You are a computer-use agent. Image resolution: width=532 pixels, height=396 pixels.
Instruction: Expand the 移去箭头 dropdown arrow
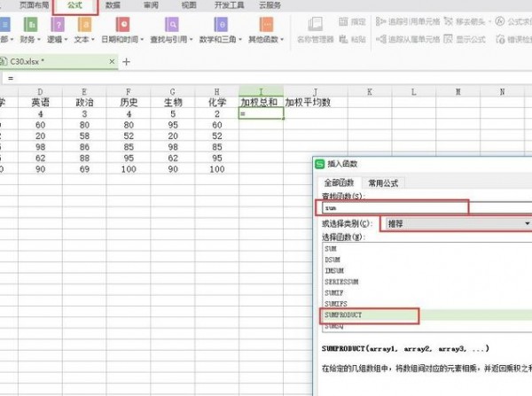pos(489,22)
